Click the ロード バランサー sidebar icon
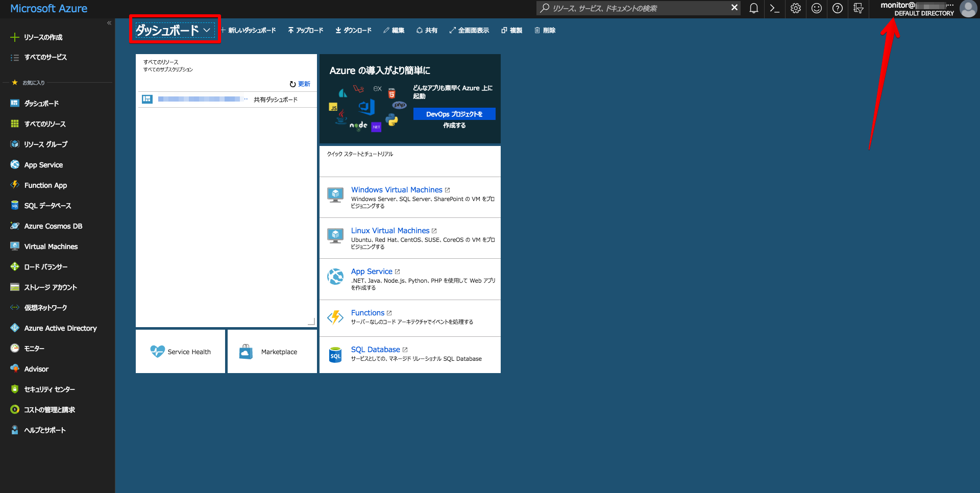980x493 pixels. 15,266
